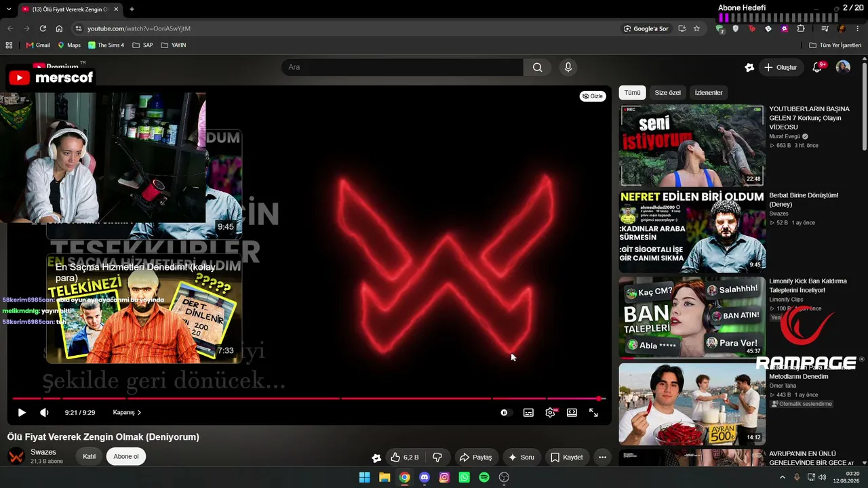Enter fullscreen mode for the video
Screen dimensions: 868x488
pyautogui.click(x=593, y=412)
